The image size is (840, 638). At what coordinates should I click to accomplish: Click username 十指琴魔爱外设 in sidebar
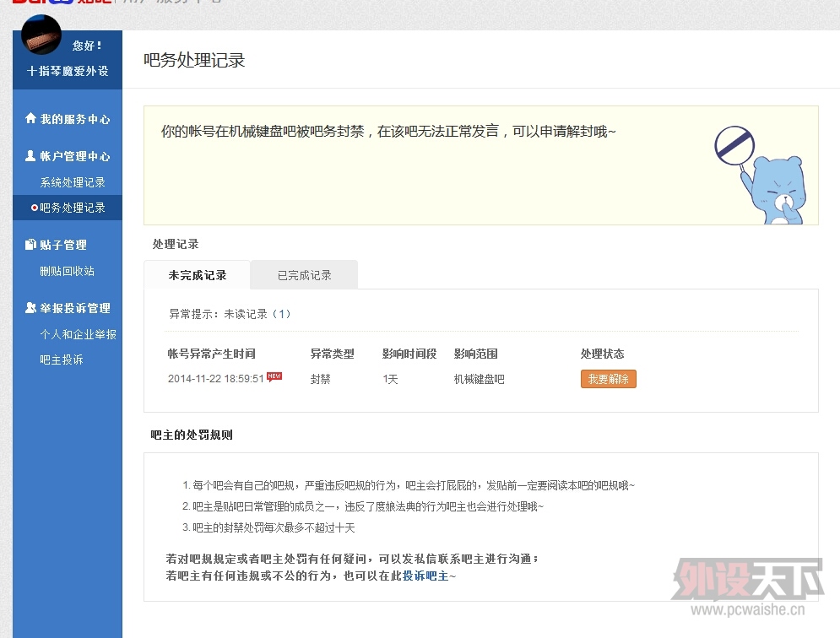click(x=68, y=72)
